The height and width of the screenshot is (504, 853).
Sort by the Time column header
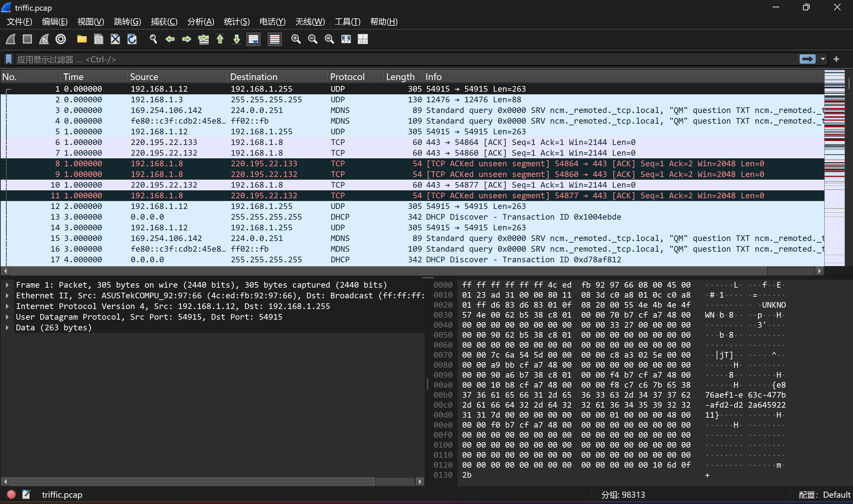pyautogui.click(x=94, y=77)
